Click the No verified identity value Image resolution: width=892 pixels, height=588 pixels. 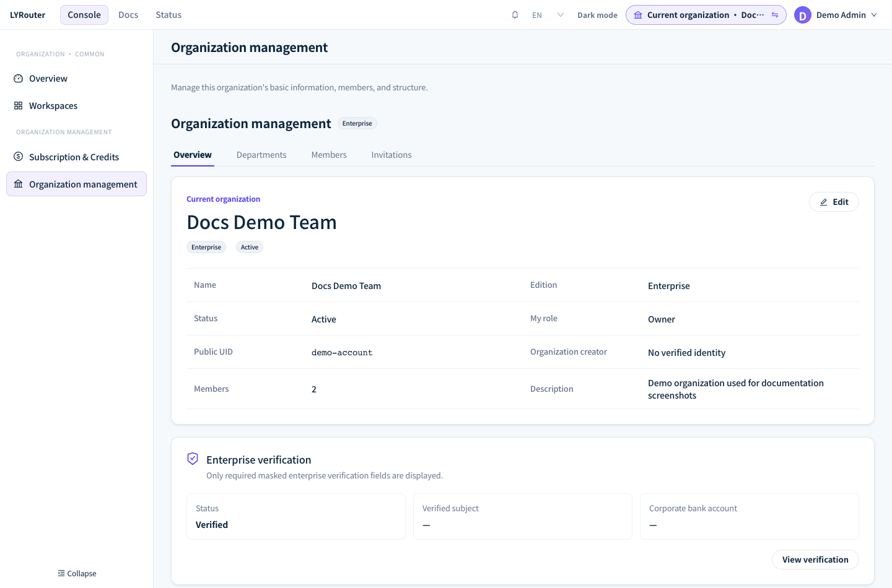(686, 353)
